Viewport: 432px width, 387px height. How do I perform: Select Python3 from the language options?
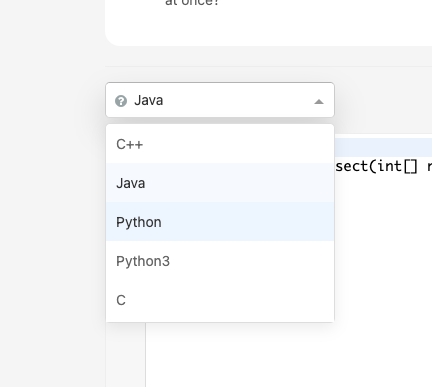(220, 261)
